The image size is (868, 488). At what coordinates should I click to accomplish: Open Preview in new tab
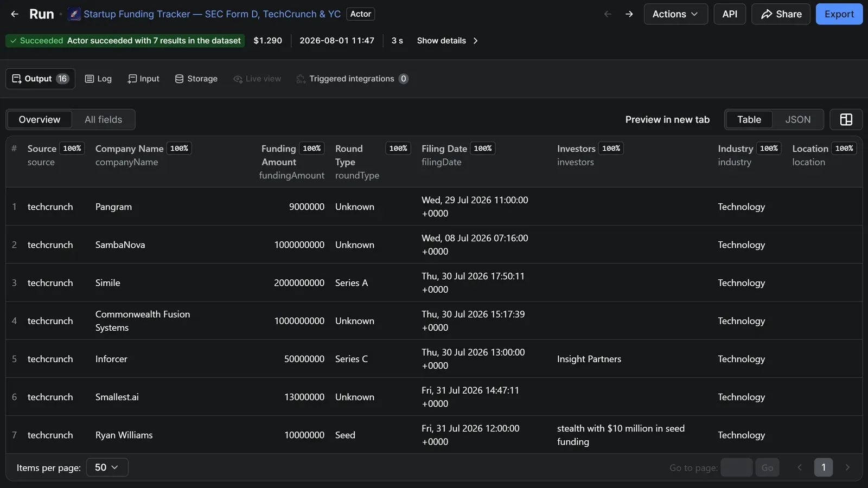coord(667,119)
